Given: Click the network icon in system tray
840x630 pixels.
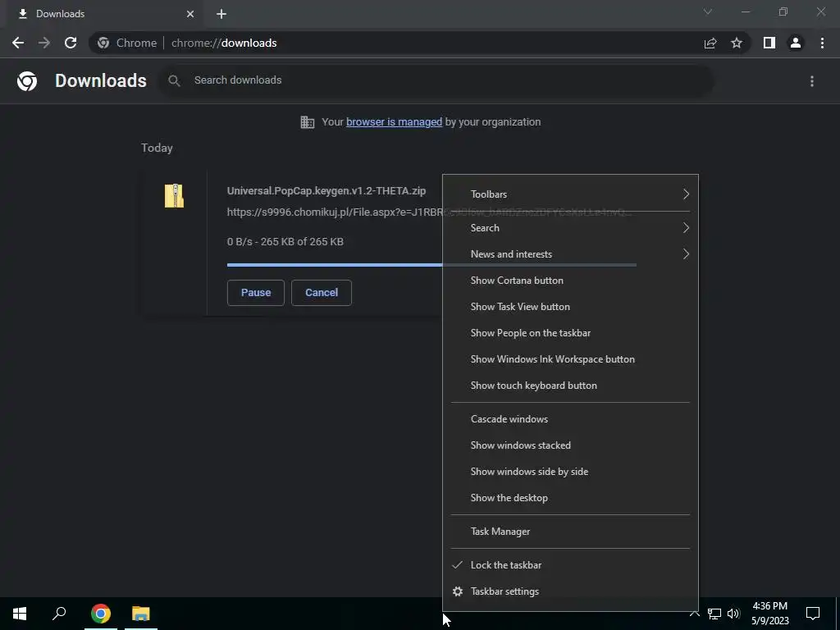Looking at the screenshot, I should [714, 614].
